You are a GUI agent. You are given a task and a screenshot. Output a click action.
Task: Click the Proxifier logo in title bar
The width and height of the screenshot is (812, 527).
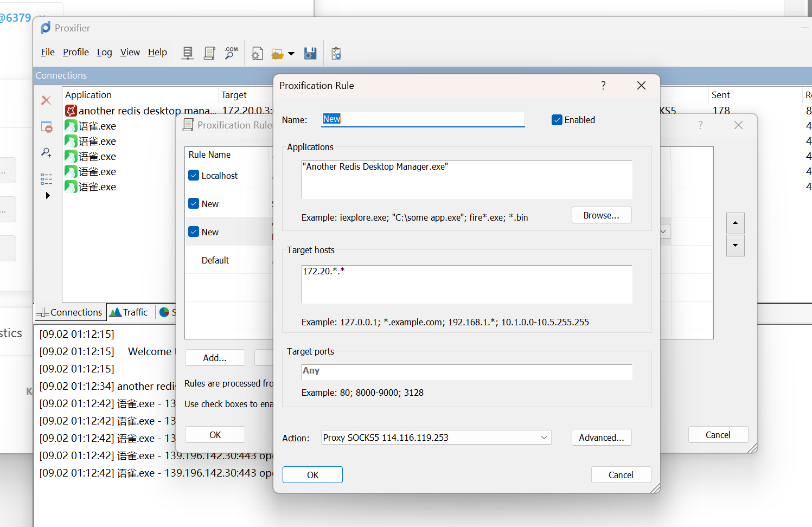pyautogui.click(x=46, y=28)
